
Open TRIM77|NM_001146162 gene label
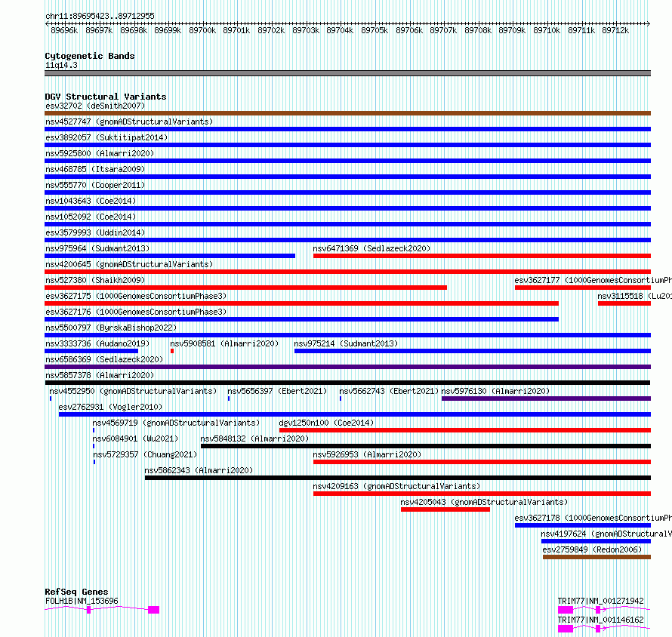[600, 620]
